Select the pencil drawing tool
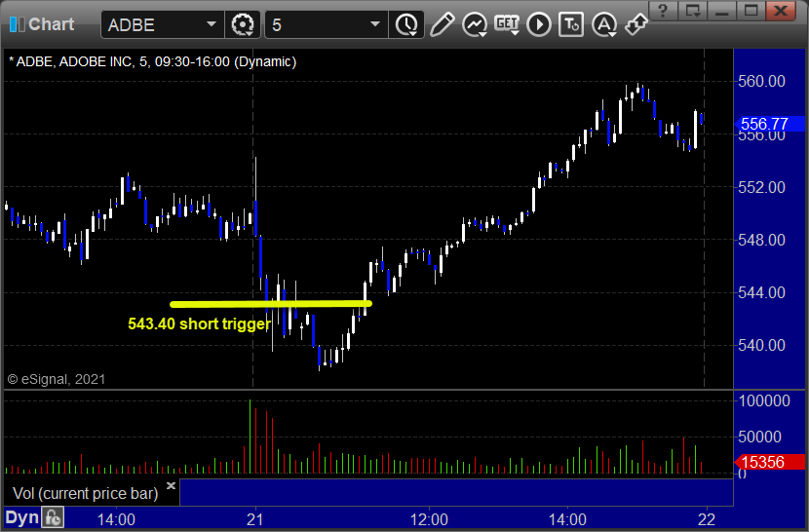Viewport: 809px width, 532px height. 442,24
